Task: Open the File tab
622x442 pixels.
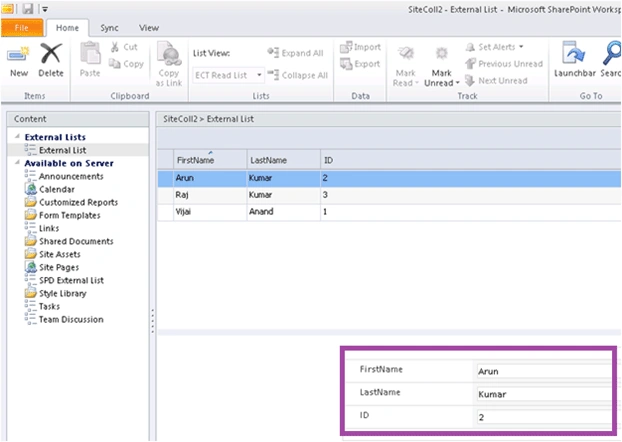Action: (x=22, y=27)
